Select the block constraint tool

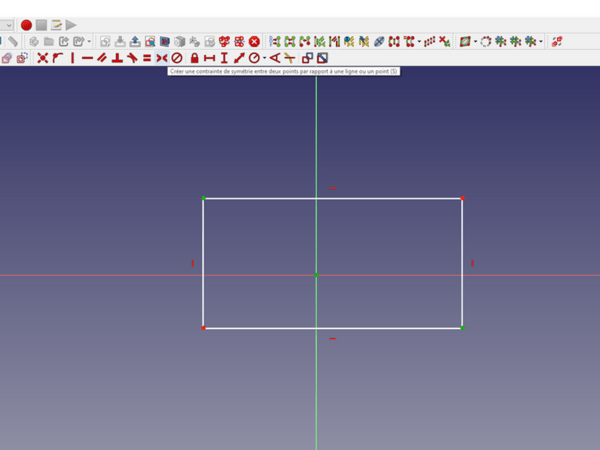[177, 59]
